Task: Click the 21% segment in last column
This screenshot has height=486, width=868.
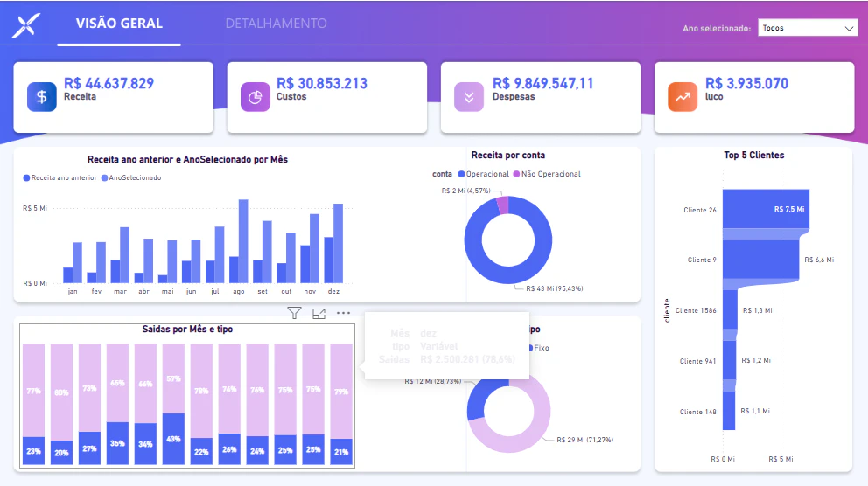Action: [x=341, y=452]
